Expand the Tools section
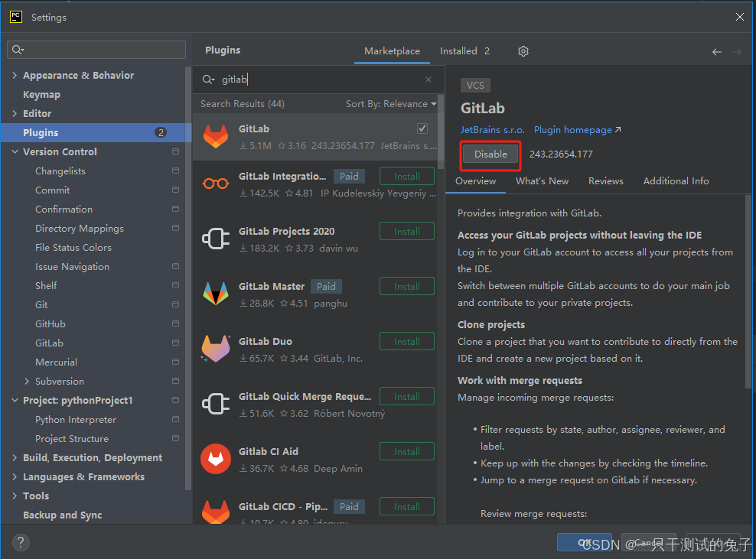The width and height of the screenshot is (756, 559). pyautogui.click(x=15, y=496)
